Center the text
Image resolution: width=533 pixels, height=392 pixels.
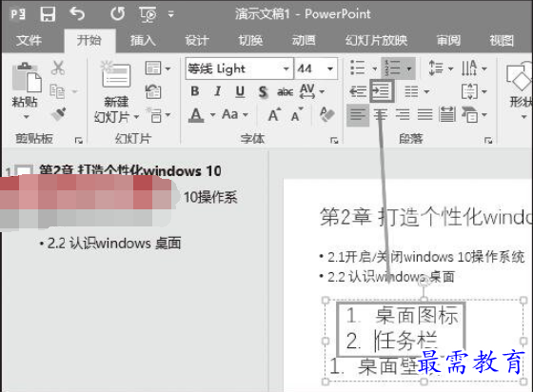(x=381, y=115)
